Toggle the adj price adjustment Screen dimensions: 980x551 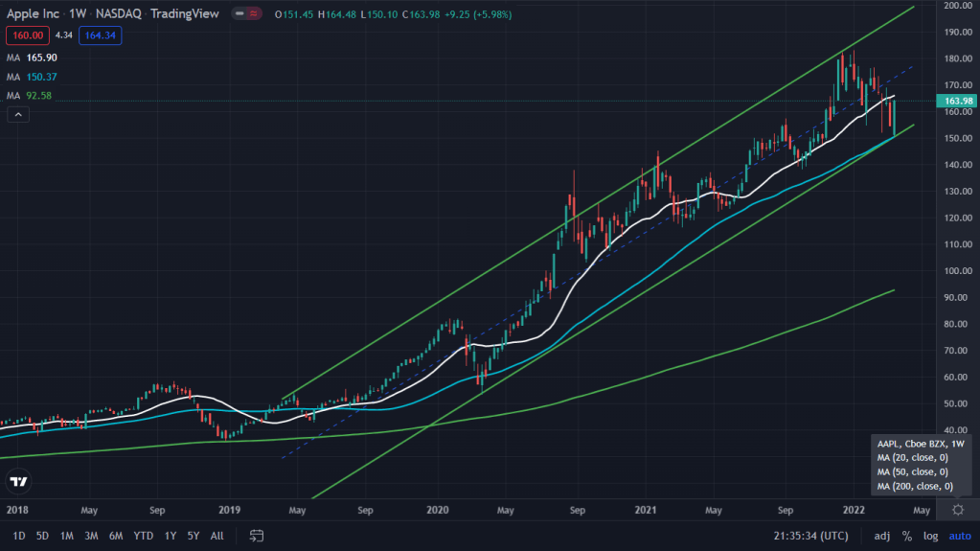coord(881,535)
